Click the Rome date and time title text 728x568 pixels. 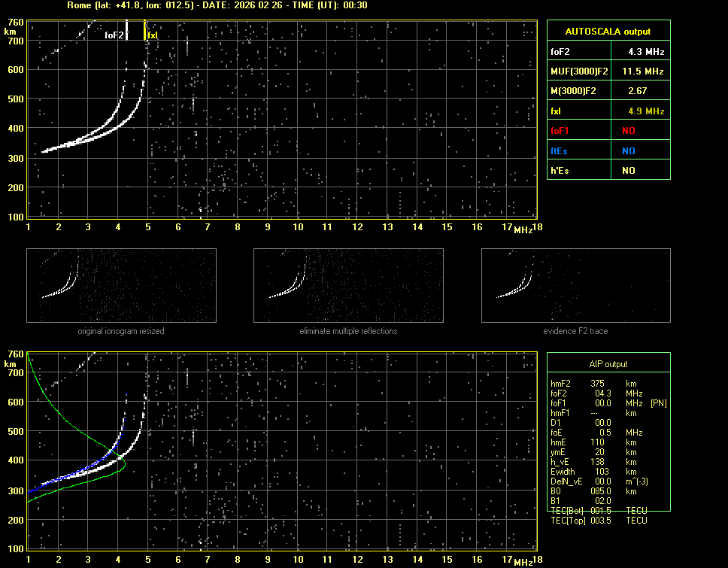coord(217,5)
